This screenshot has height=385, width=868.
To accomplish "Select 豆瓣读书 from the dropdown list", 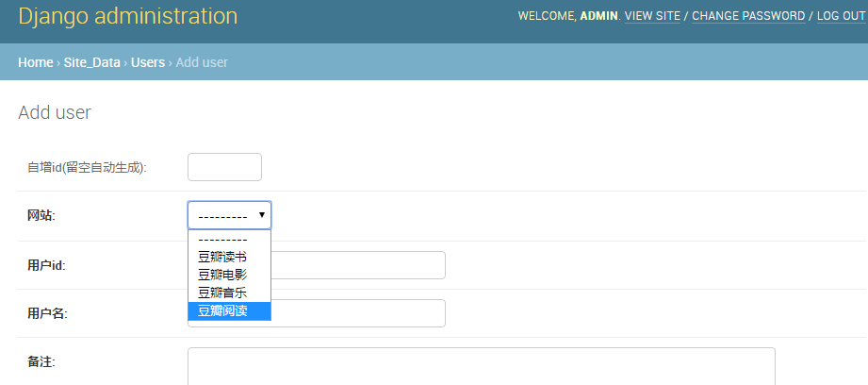I will [229, 257].
